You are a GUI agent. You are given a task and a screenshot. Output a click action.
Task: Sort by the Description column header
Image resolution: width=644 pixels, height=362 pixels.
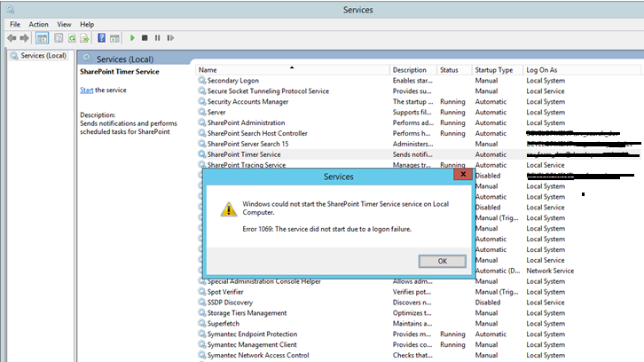[412, 70]
